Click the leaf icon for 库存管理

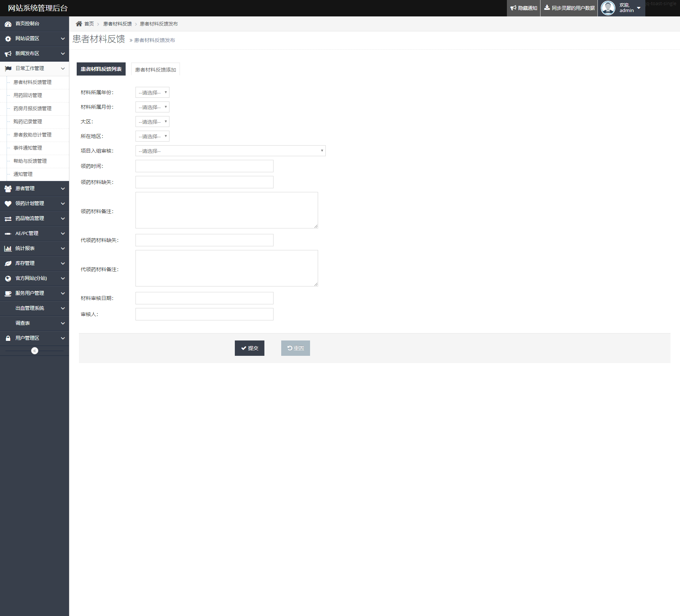8,263
